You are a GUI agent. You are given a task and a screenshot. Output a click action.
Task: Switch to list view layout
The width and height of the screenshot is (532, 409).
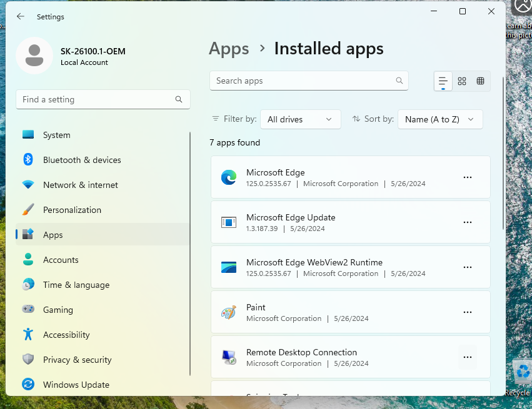tap(443, 81)
